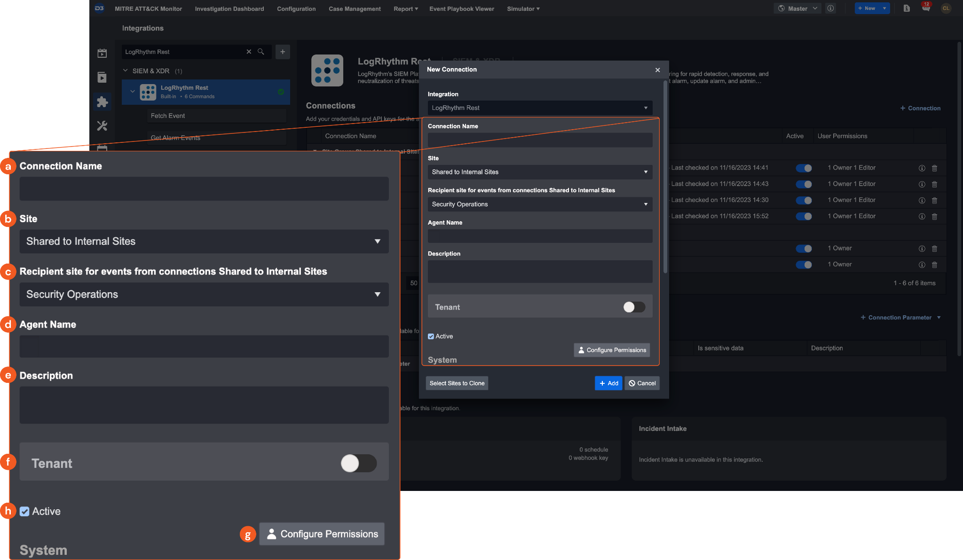Click the tools wrench icon in sidebar
963x560 pixels.
coord(102,126)
